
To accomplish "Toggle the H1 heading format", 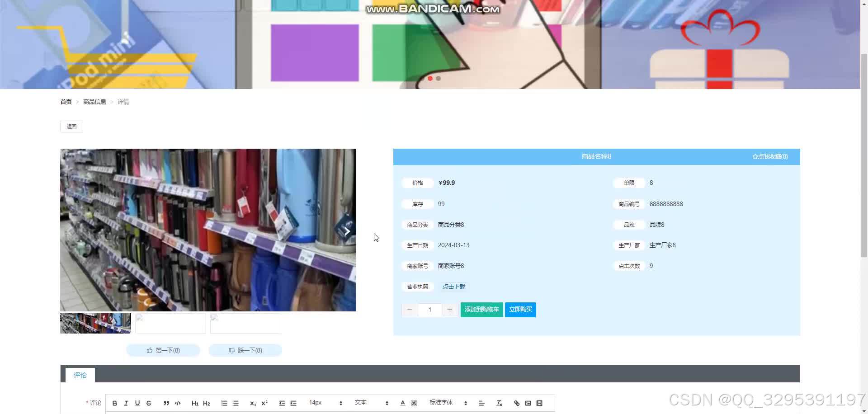I will (x=195, y=403).
